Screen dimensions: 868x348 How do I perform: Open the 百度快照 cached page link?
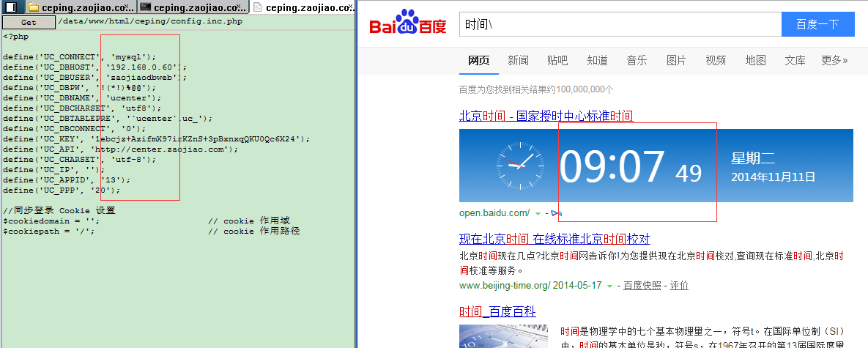[642, 286]
